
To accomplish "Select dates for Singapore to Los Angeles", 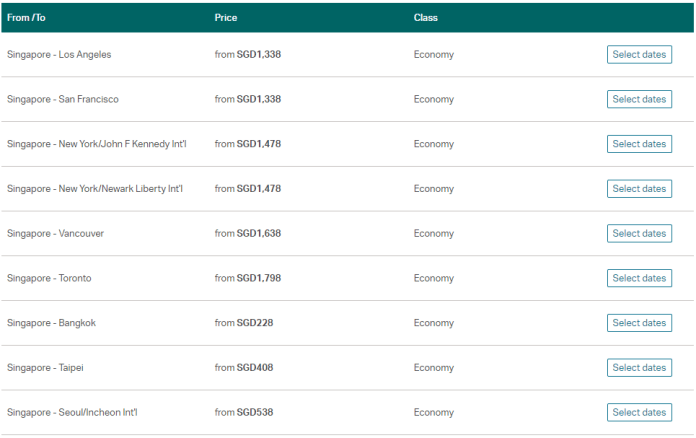I will 638,54.
